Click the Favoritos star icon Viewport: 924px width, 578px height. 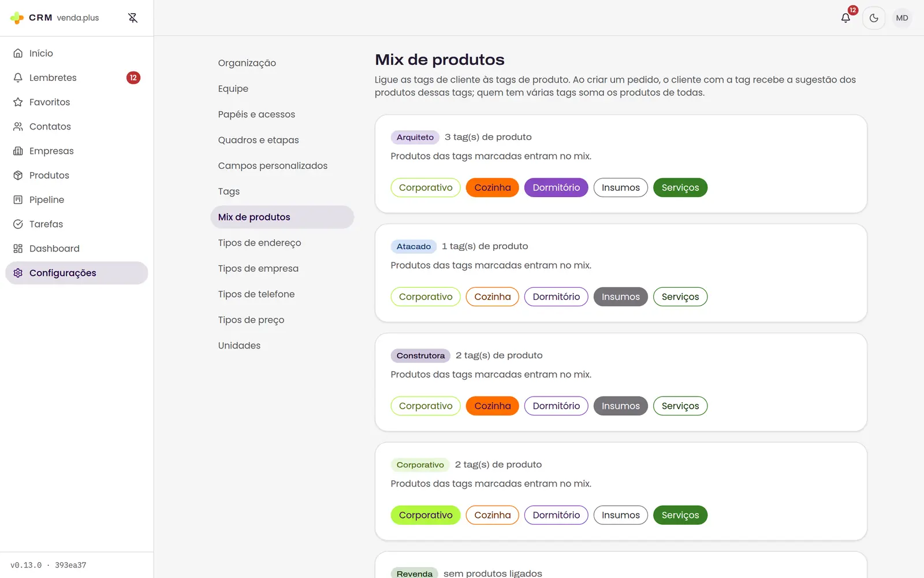[18, 102]
